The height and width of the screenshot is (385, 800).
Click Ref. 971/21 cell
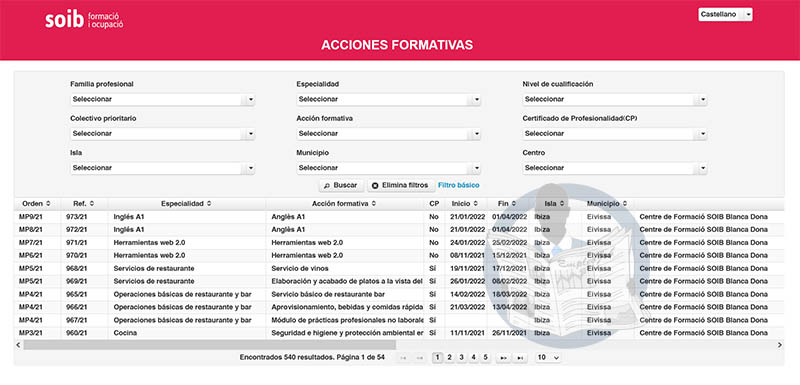pos(84,242)
